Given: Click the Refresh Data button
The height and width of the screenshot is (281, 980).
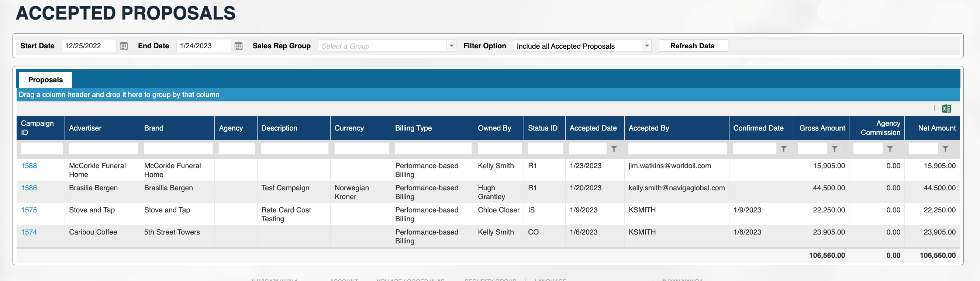Looking at the screenshot, I should coord(693,46).
